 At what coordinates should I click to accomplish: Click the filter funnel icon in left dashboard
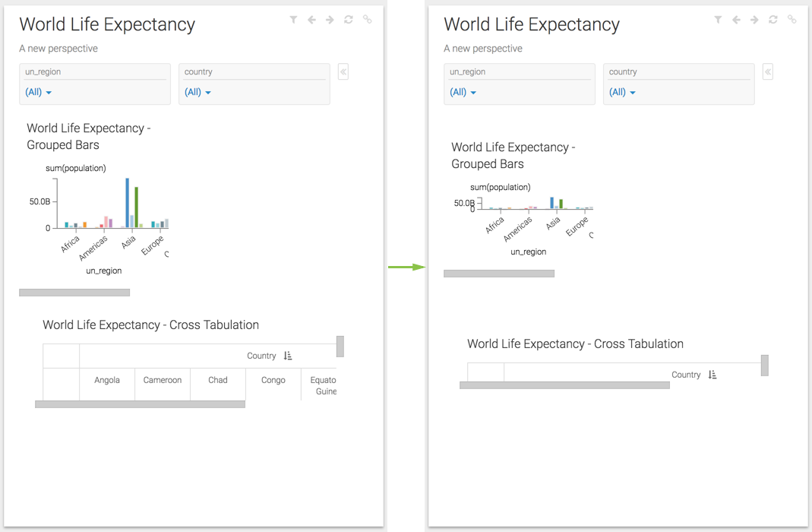point(293,20)
